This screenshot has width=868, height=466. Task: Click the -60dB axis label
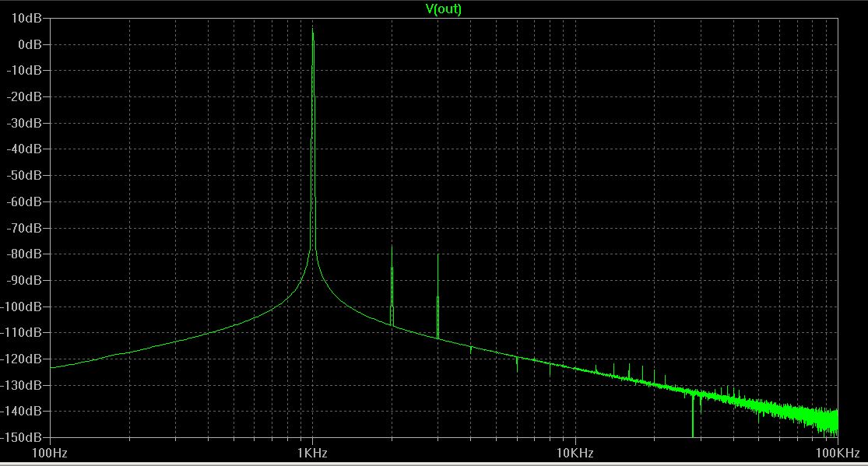(24, 202)
